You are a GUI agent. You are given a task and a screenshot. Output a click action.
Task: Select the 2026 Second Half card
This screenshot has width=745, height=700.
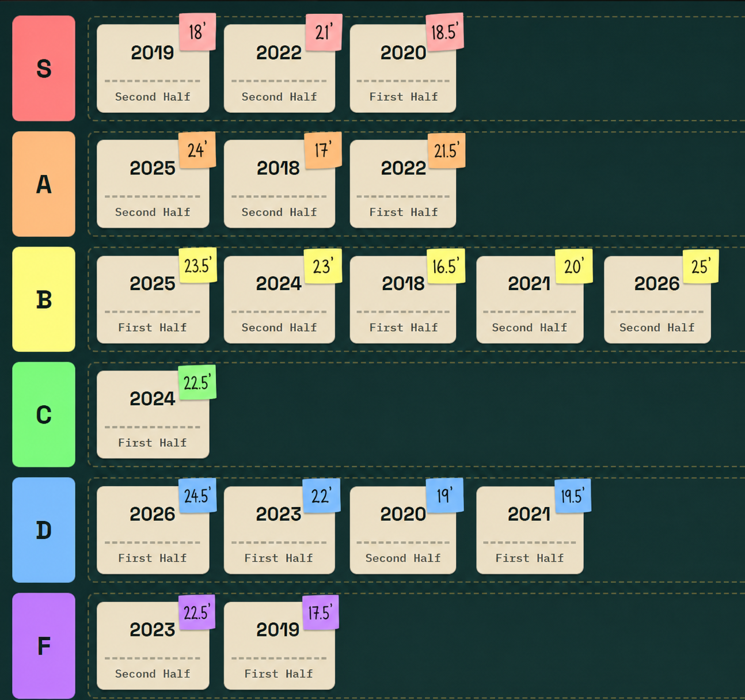657,300
